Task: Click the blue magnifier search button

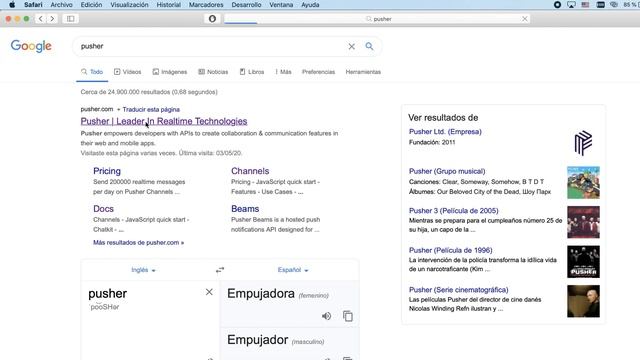Action: click(369, 46)
